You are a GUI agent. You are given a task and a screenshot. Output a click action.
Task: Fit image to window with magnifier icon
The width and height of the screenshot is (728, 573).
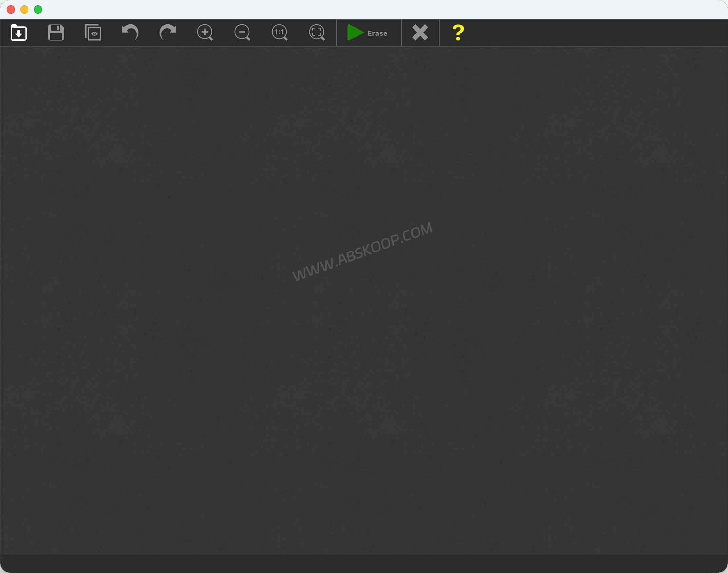(x=317, y=33)
